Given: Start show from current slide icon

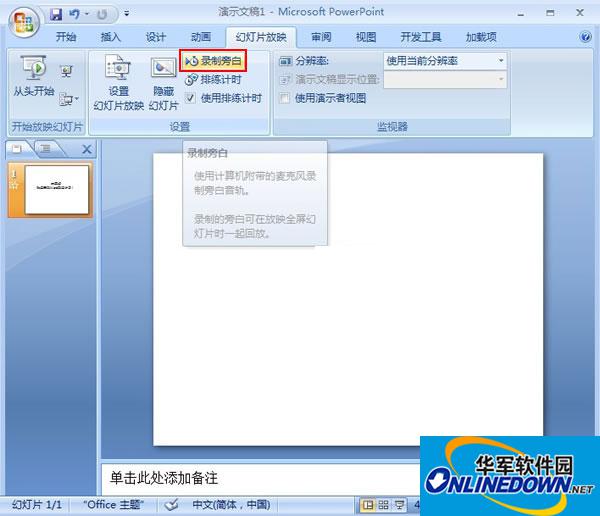Looking at the screenshot, I should point(67,71).
